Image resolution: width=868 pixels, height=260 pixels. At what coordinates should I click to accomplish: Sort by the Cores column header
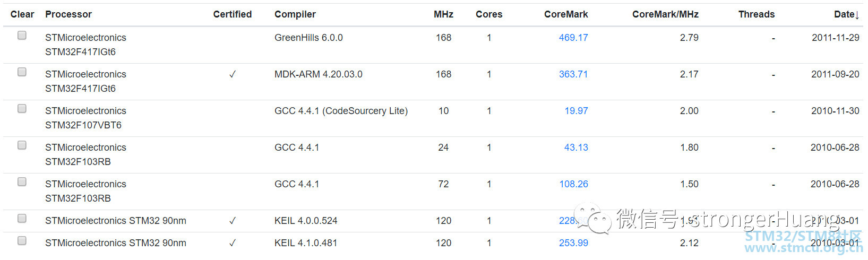click(489, 14)
